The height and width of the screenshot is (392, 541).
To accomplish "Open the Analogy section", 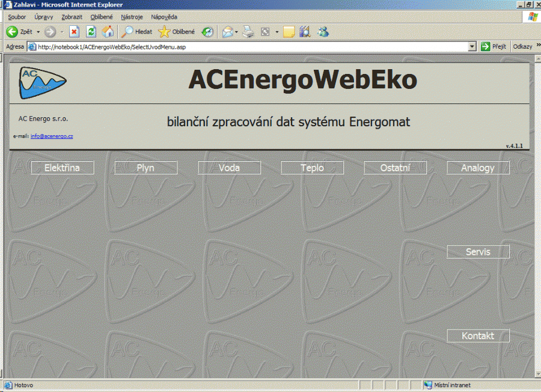I will tap(478, 168).
